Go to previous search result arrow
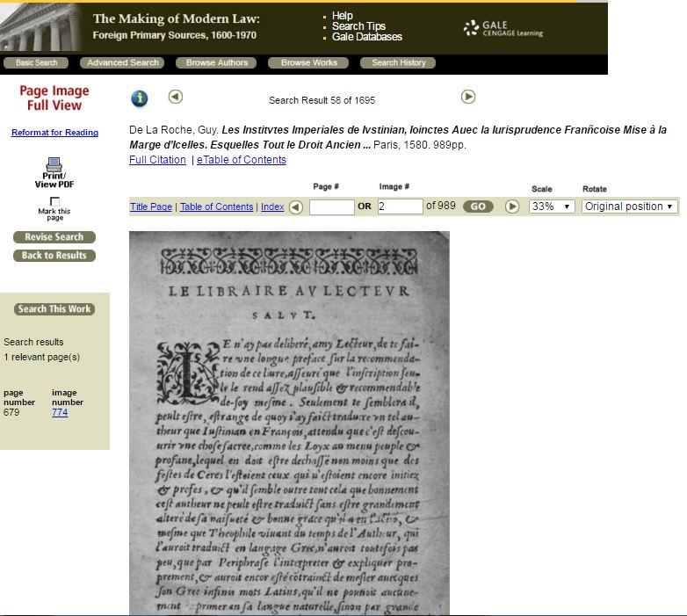This screenshot has height=616, width=687. click(x=175, y=97)
